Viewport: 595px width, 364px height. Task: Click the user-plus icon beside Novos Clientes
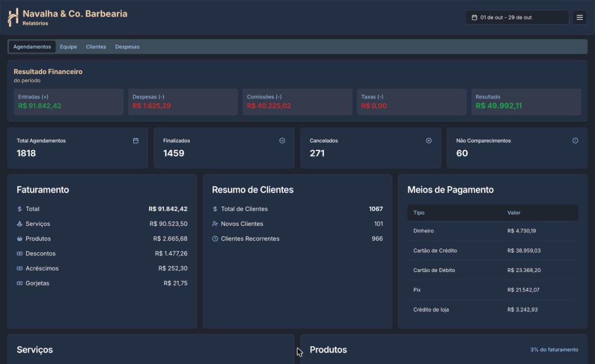pyautogui.click(x=215, y=224)
